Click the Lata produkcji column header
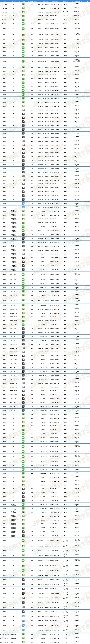 click(x=44, y=1)
